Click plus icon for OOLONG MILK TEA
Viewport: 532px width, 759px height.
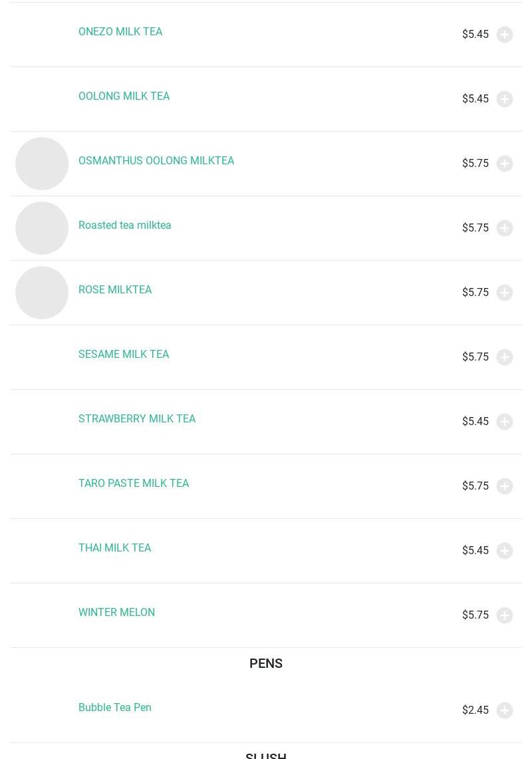(504, 99)
